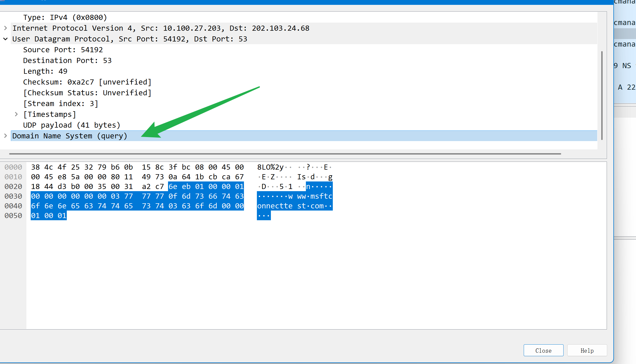The width and height of the screenshot is (636, 364).
Task: Expand the Timestamps subtree
Action: click(x=16, y=114)
